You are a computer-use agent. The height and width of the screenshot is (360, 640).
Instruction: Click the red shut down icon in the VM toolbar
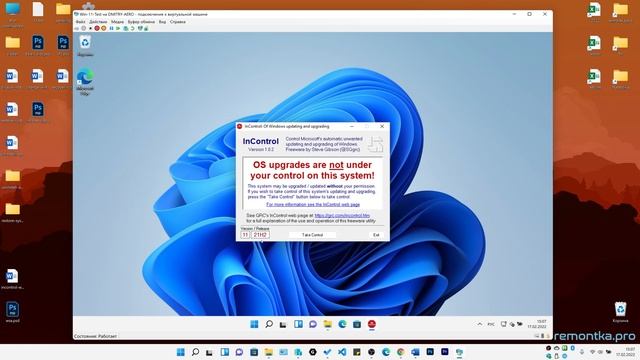97,28
